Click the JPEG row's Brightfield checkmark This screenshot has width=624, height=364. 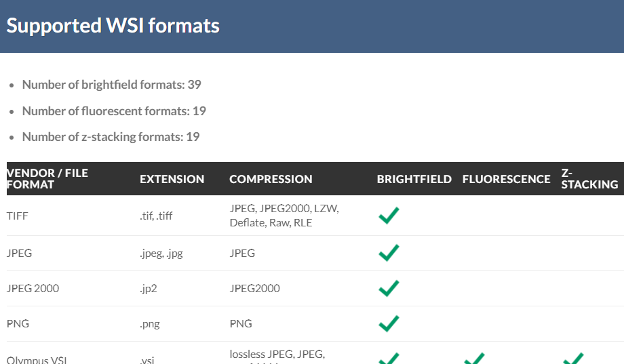tap(389, 253)
